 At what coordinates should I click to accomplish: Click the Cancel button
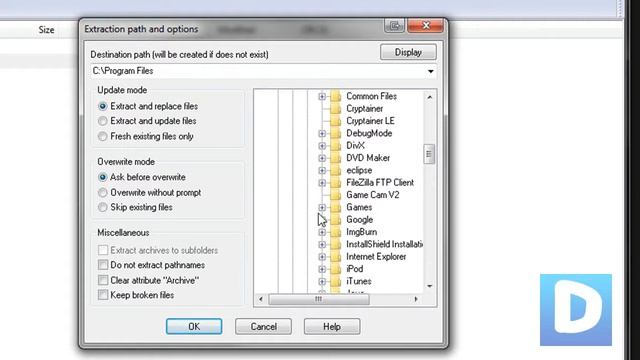(263, 327)
